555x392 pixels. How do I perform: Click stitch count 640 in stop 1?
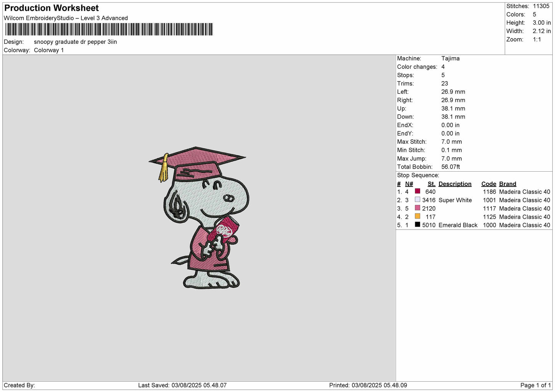click(431, 192)
